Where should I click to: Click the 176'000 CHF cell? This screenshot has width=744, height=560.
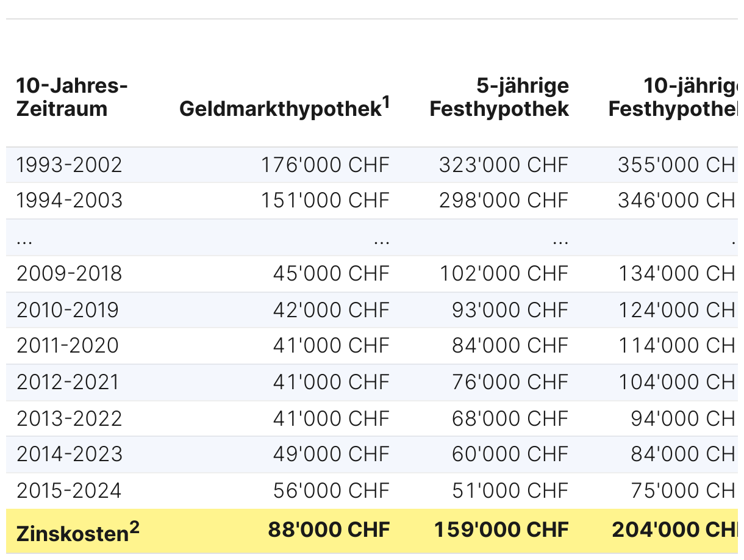coord(325,165)
